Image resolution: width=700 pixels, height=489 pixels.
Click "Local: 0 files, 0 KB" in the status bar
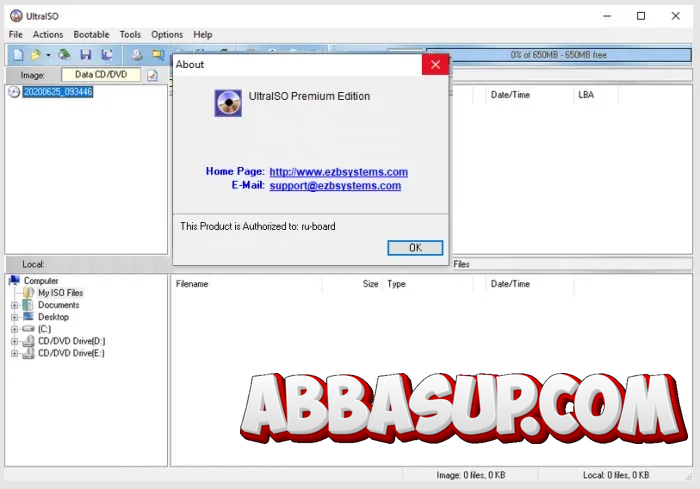coord(616,475)
